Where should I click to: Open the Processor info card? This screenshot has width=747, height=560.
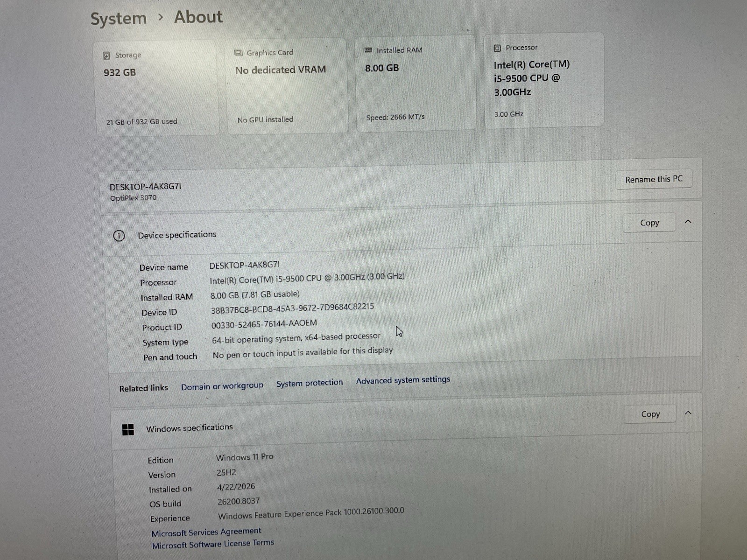544,80
